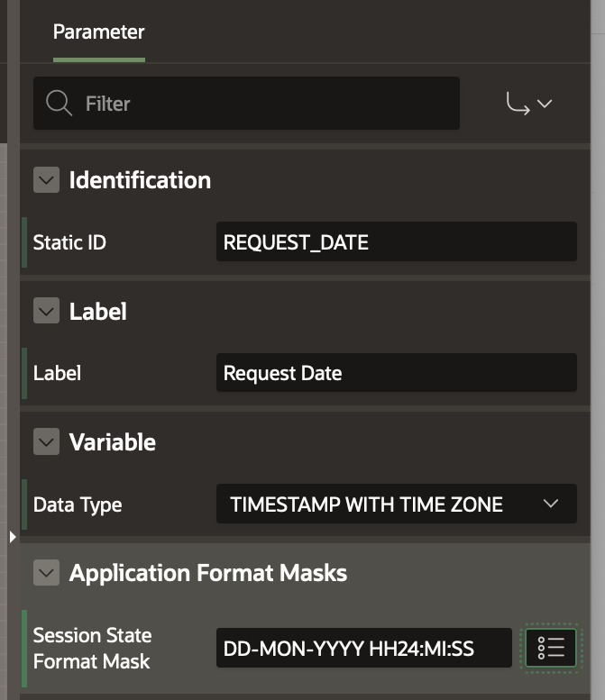Edit the Label field Request Date

(396, 373)
